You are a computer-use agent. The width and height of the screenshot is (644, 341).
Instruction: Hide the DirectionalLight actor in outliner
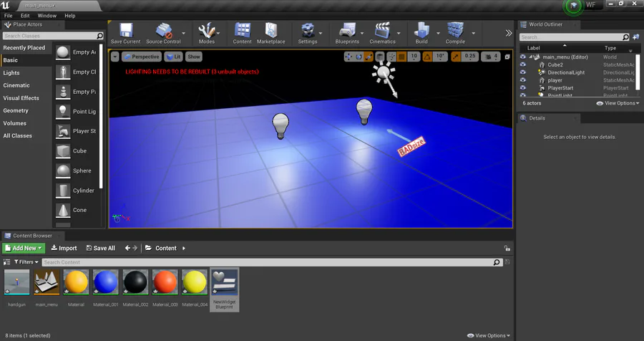point(523,72)
